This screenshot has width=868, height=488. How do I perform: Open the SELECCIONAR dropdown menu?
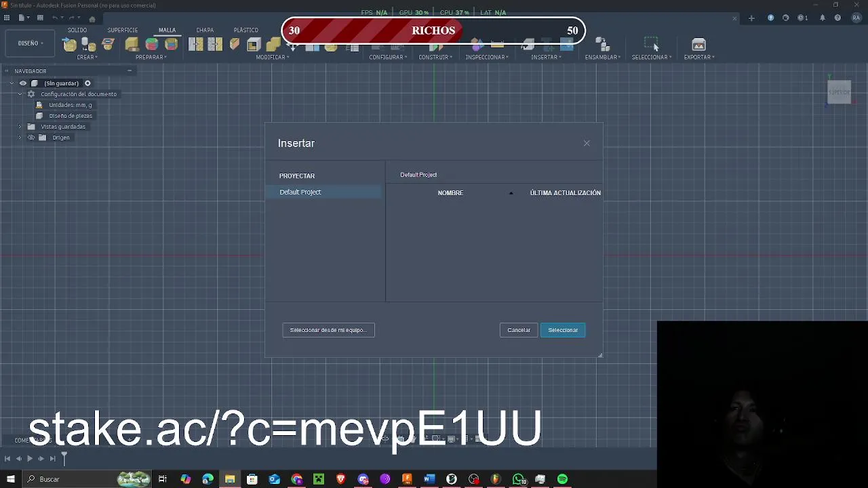[x=652, y=57]
